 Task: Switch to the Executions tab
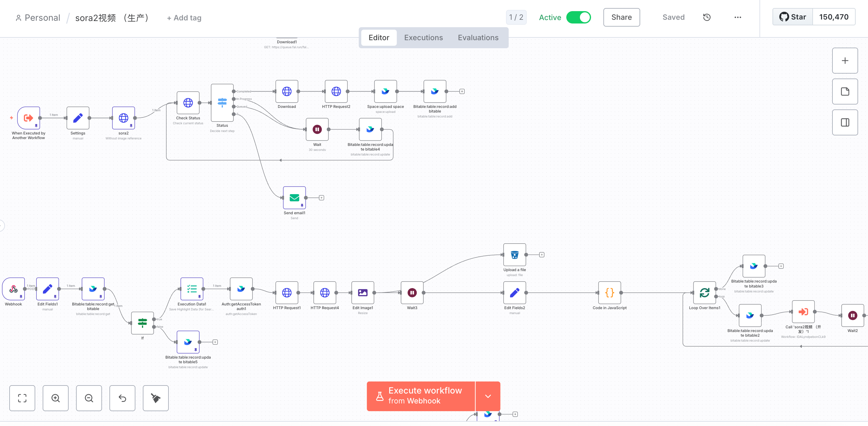pyautogui.click(x=423, y=37)
